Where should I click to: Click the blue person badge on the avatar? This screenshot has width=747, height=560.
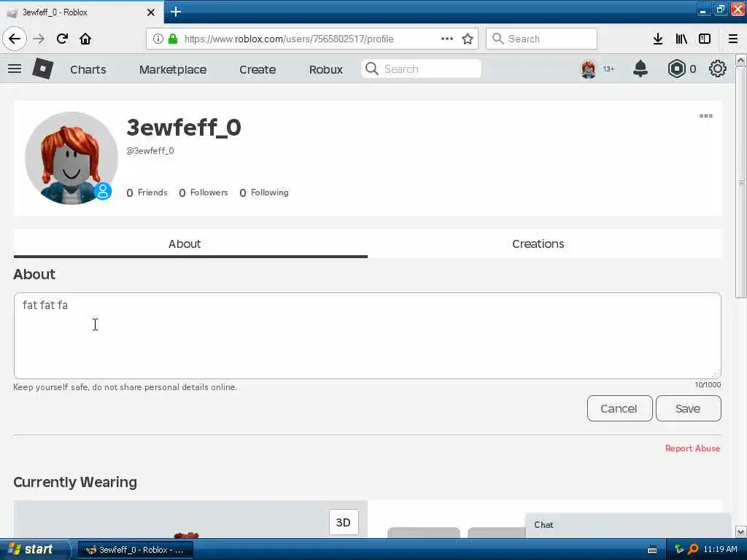pyautogui.click(x=102, y=191)
